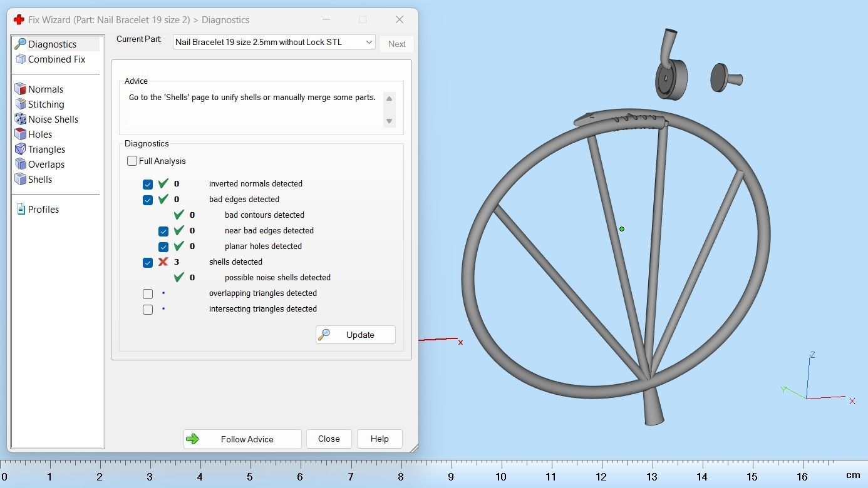Open the Triangles page icon
This screenshot has height=488, width=868.
[x=21, y=149]
